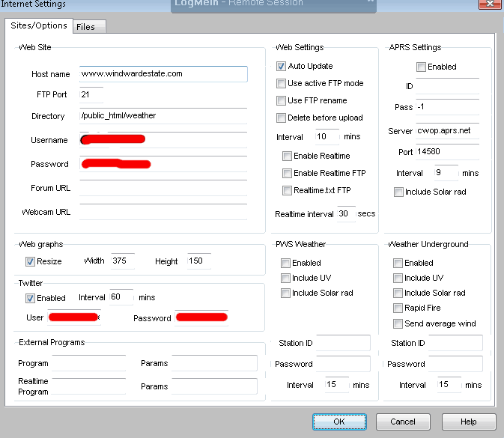504x438 pixels.
Task: Toggle the Enable Realtime checkbox
Action: pos(288,156)
